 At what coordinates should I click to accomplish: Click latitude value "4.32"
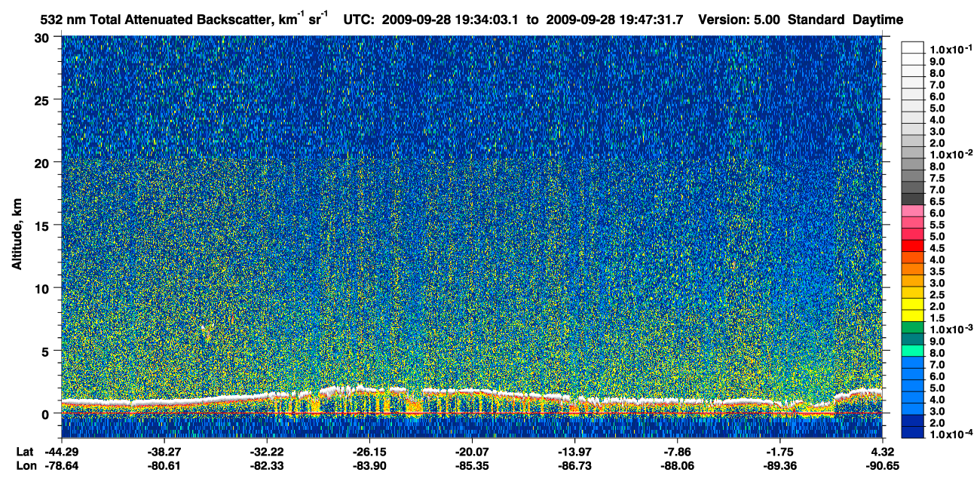point(882,452)
